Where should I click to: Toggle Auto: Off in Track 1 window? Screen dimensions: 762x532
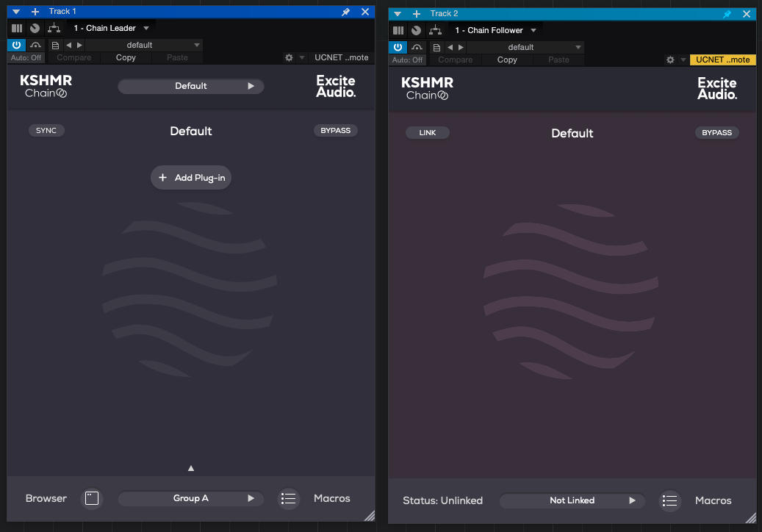[x=26, y=57]
